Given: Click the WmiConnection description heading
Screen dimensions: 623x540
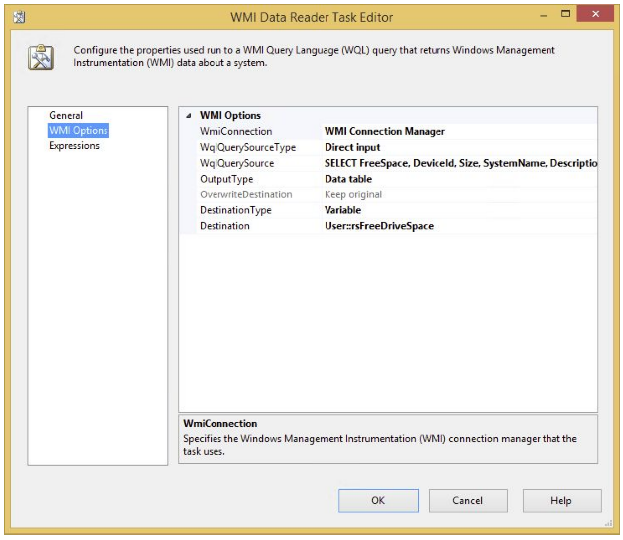Looking at the screenshot, I should (220, 424).
